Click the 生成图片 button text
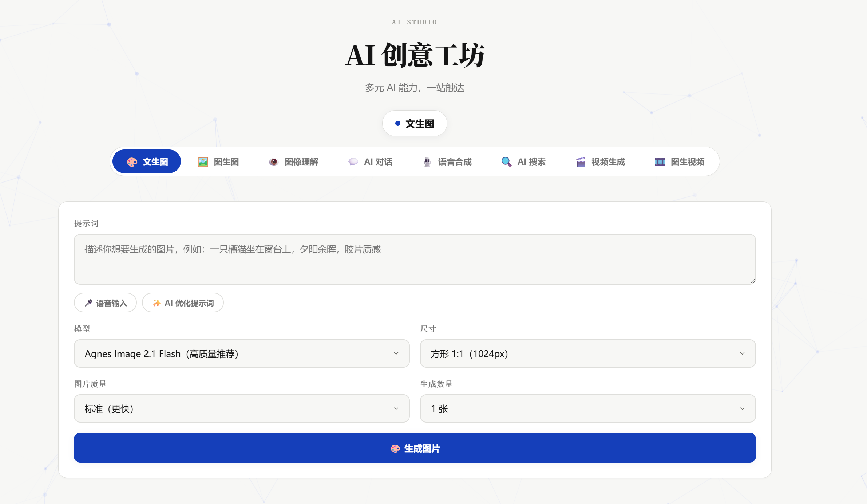This screenshot has height=504, width=867. click(422, 449)
